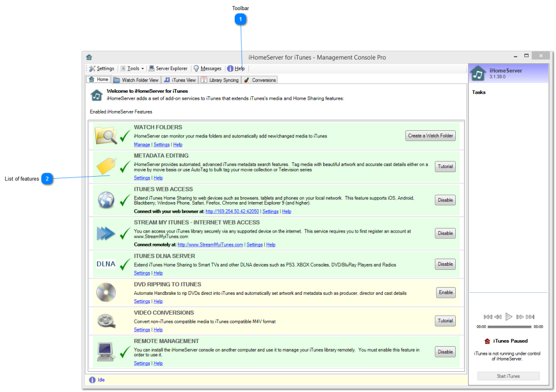This screenshot has height=392, width=556.
Task: Open the iTunes DLNA Server Help link
Action: point(158,273)
